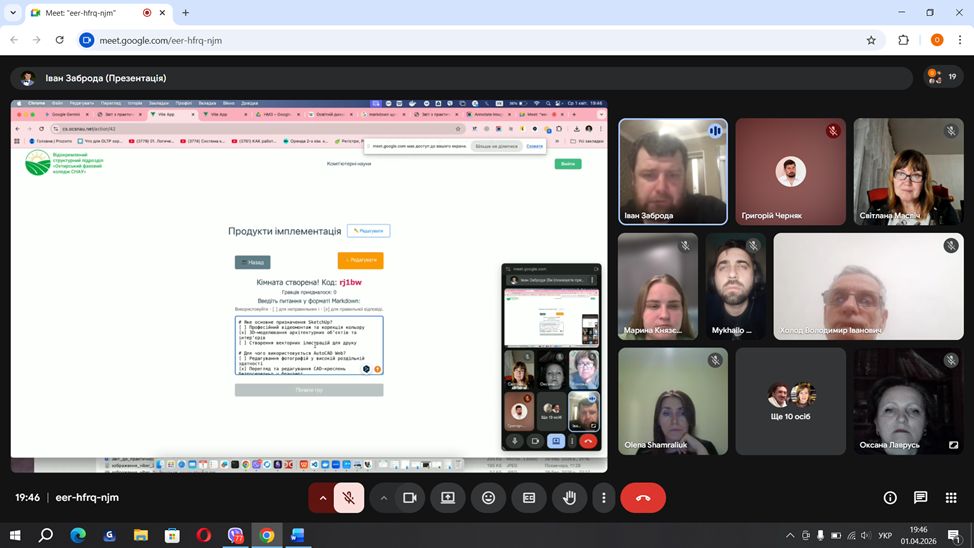The image size is (974, 548).
Task: Open the three-dot more options menu
Action: 603,497
